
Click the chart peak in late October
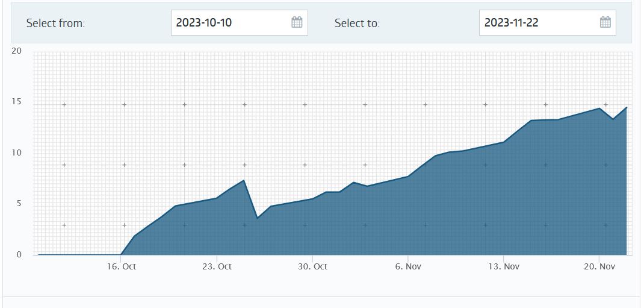coord(244,180)
